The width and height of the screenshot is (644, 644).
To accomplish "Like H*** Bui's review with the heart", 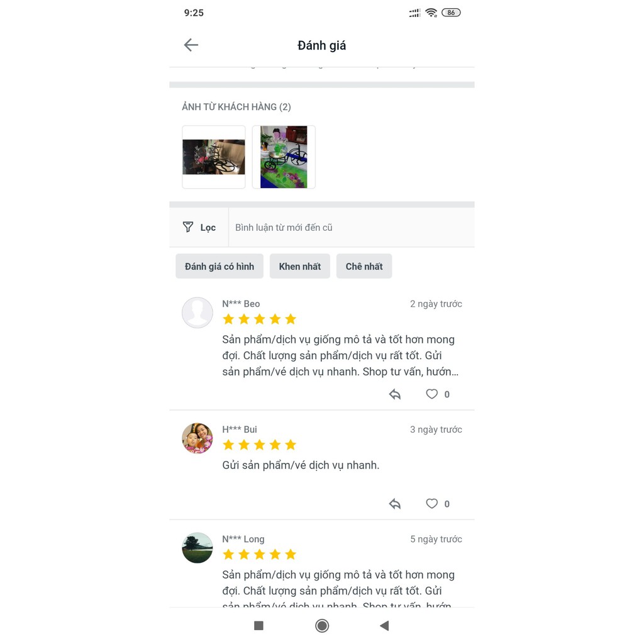I will pyautogui.click(x=431, y=504).
